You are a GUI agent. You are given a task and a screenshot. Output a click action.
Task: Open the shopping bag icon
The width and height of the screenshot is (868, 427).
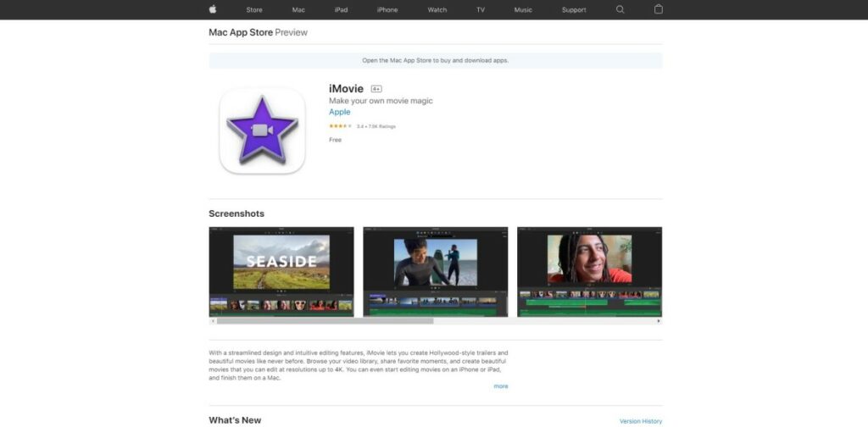tap(658, 8)
